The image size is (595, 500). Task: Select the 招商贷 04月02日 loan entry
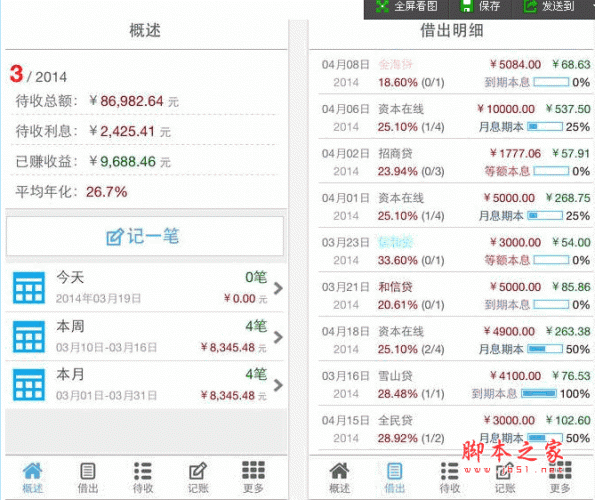click(x=455, y=162)
